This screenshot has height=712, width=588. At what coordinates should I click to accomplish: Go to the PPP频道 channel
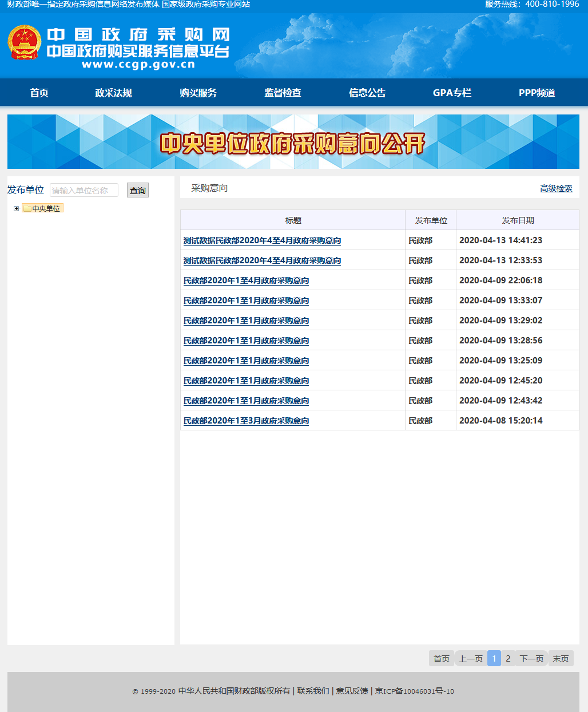click(x=537, y=93)
